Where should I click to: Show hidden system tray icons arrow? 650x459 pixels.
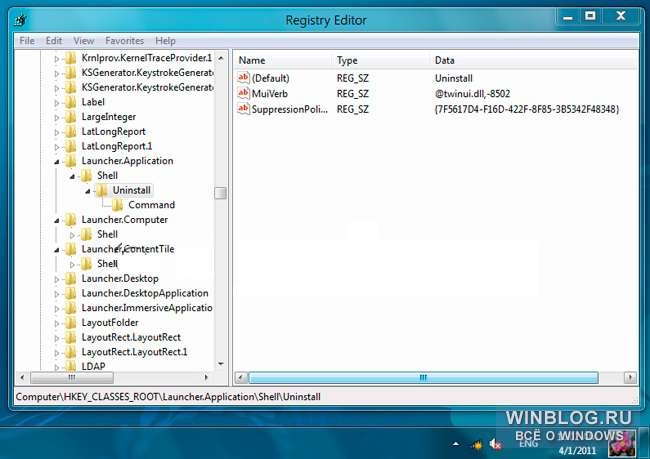point(456,444)
